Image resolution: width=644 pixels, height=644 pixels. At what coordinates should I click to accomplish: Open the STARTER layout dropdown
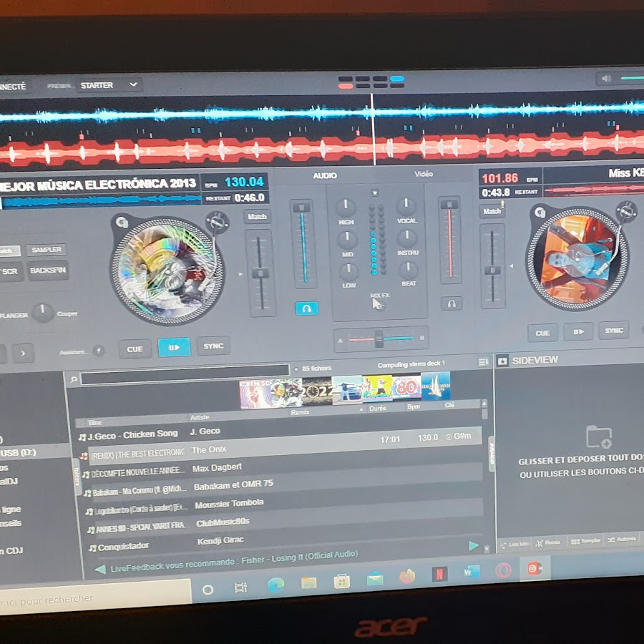(109, 85)
